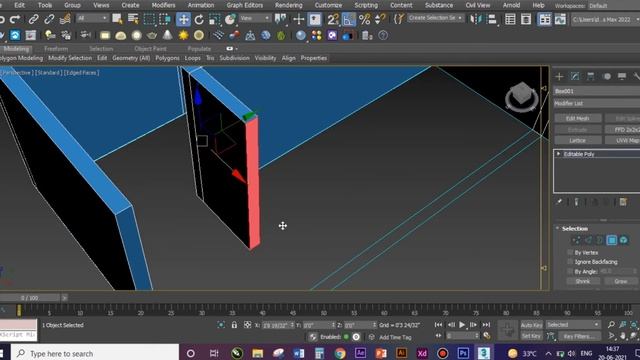Image resolution: width=640 pixels, height=360 pixels.
Task: Open the Curve Editor icon
Action: tap(560, 19)
